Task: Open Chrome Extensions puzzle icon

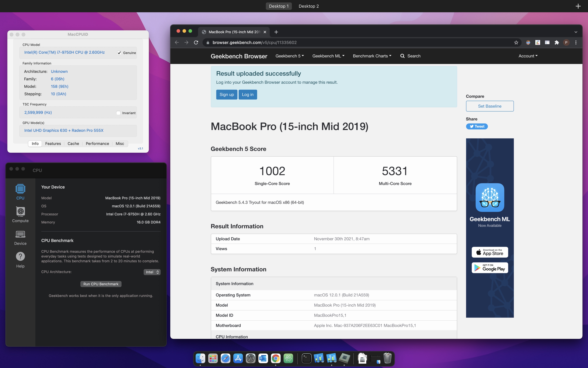Action: coord(557,42)
